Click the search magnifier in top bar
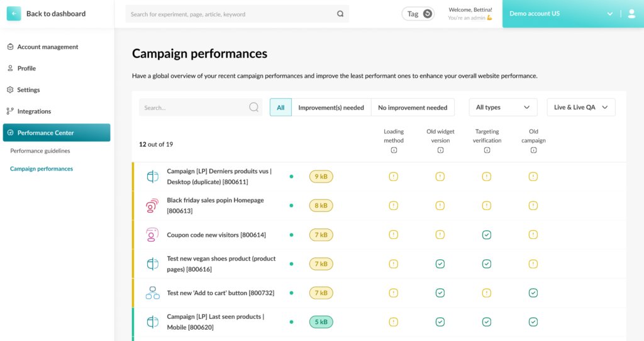Screen dimensions: 644x341 (340, 14)
